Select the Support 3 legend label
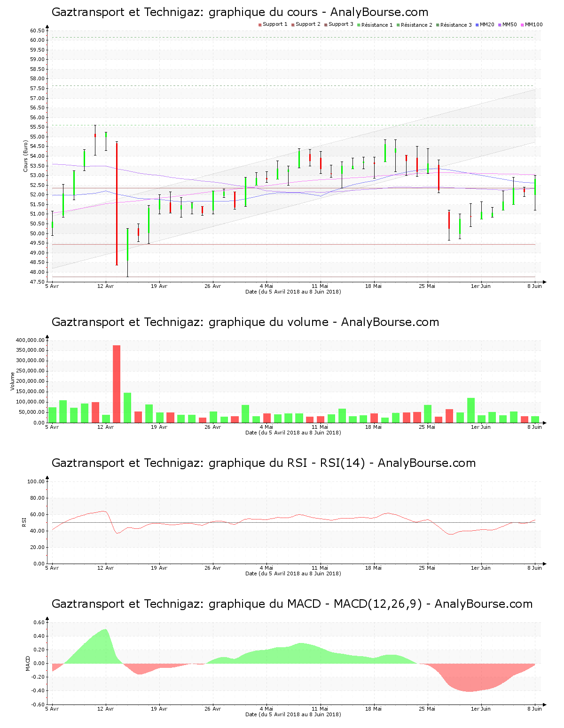564x728 pixels. 341,24
